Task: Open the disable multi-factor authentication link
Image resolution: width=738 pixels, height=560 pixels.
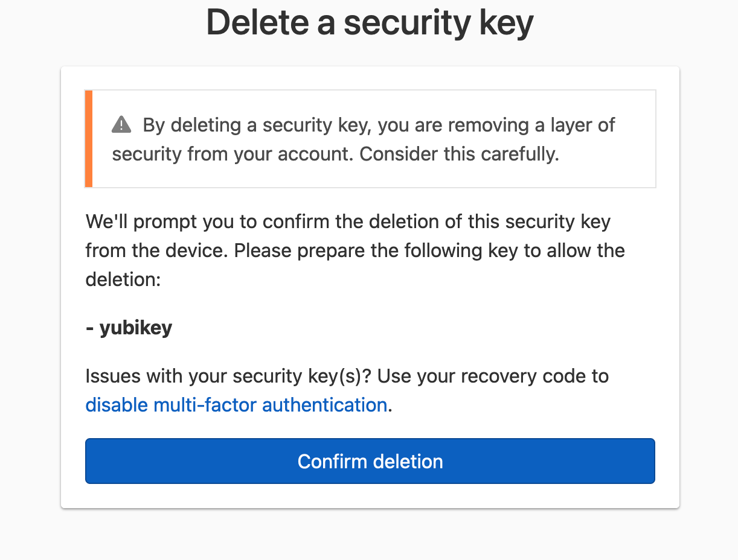Action: [x=237, y=404]
